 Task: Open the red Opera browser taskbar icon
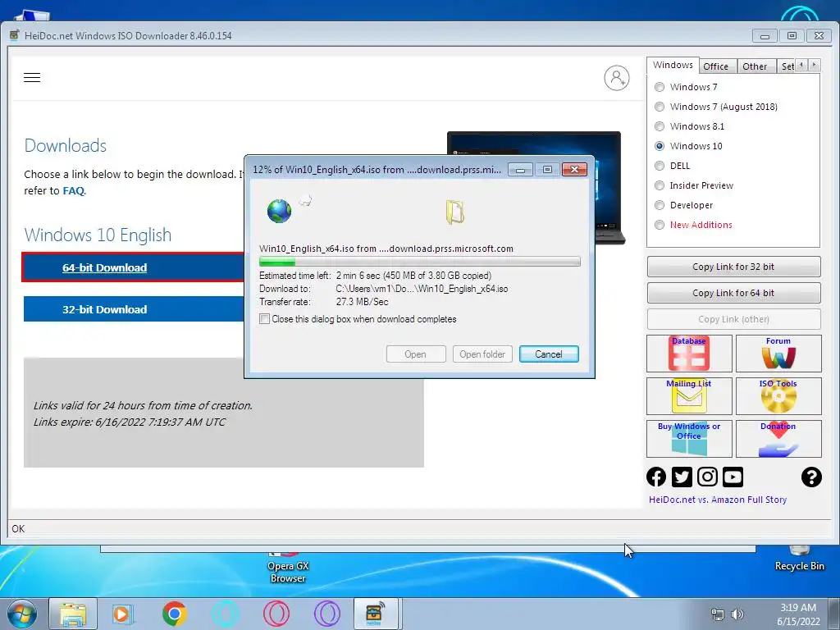pos(276,614)
